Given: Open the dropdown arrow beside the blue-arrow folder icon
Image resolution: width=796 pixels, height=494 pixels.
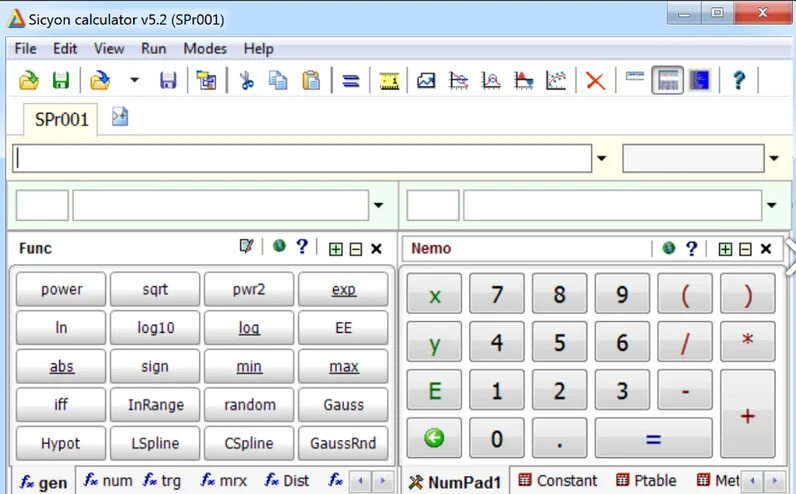Looking at the screenshot, I should tap(135, 80).
